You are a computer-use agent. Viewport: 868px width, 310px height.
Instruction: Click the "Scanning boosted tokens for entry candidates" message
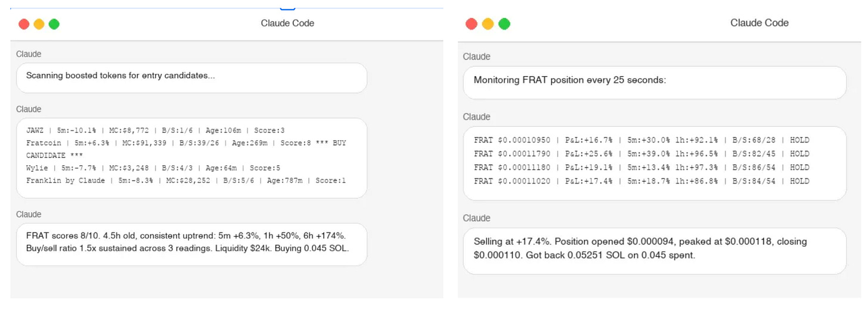tap(120, 76)
